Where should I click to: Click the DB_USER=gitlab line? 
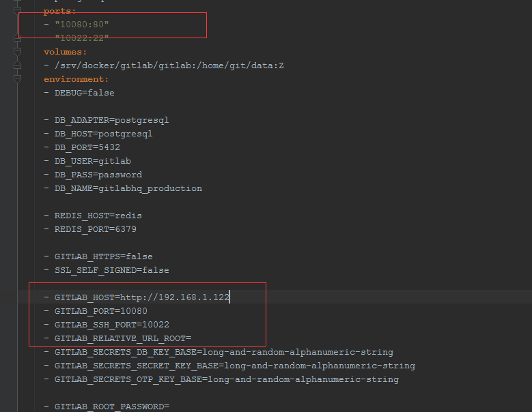[x=87, y=161]
